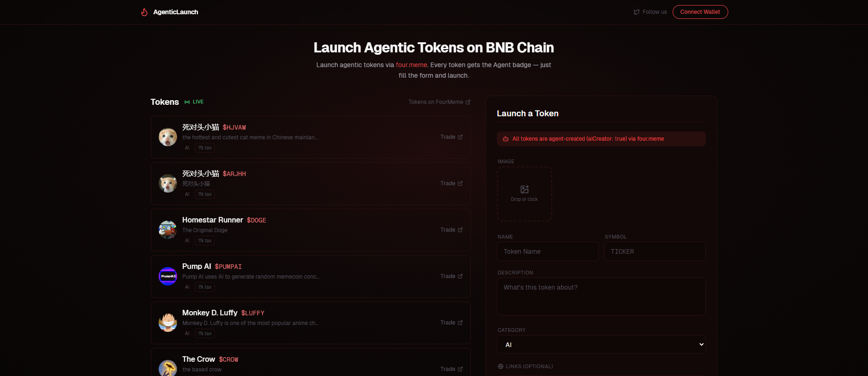Click the Token Name input field

click(x=548, y=251)
